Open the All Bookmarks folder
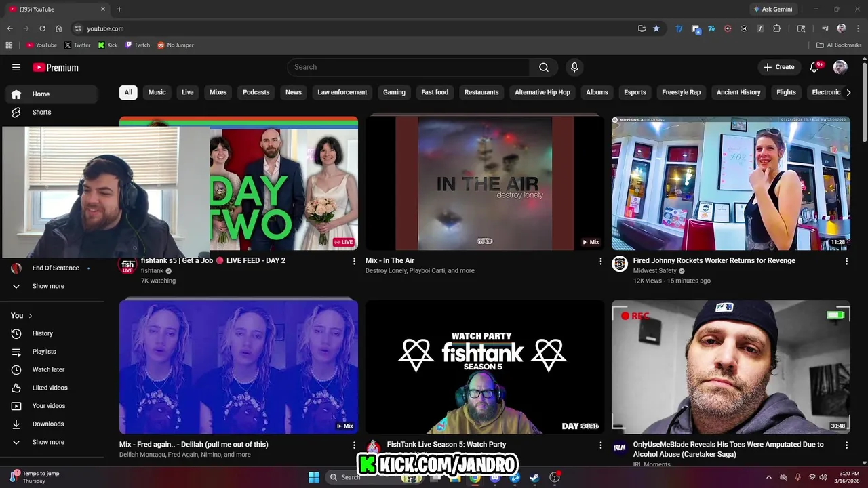The height and width of the screenshot is (488, 868). (839, 45)
